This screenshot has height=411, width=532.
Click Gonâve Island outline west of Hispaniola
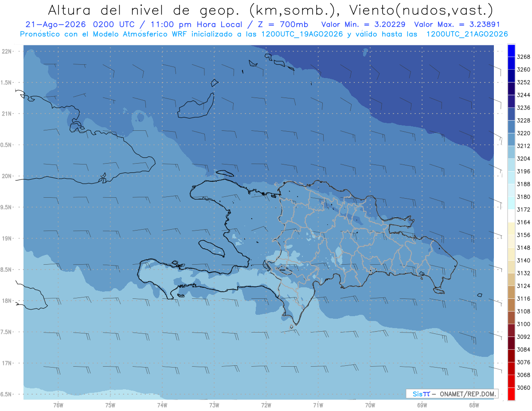pos(211,249)
